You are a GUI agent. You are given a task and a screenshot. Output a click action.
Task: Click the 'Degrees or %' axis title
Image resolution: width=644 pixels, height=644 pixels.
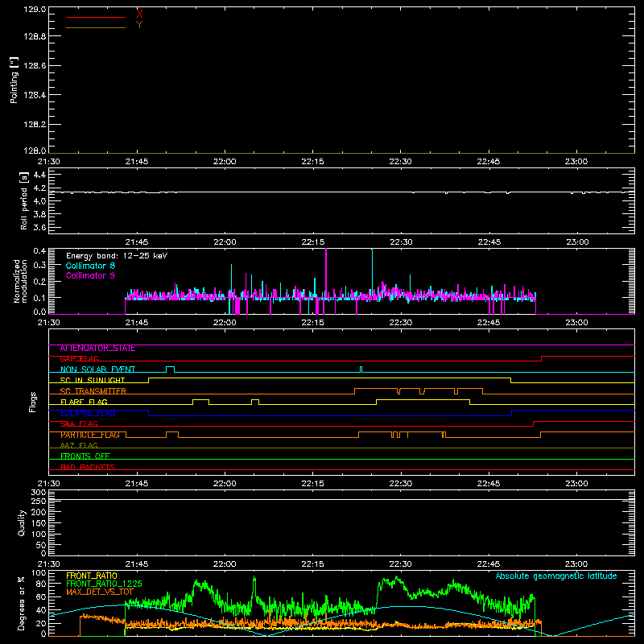[x=22, y=603]
